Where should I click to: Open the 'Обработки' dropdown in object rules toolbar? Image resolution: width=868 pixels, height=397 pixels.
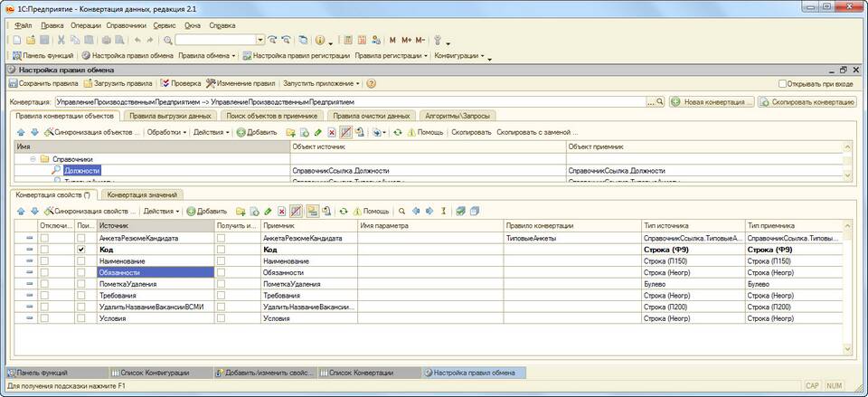click(168, 133)
